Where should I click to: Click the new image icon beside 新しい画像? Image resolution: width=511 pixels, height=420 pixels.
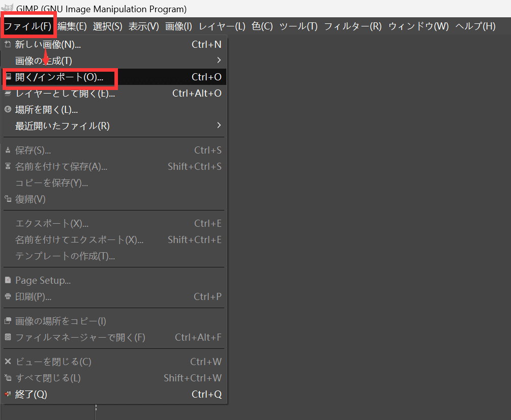8,44
